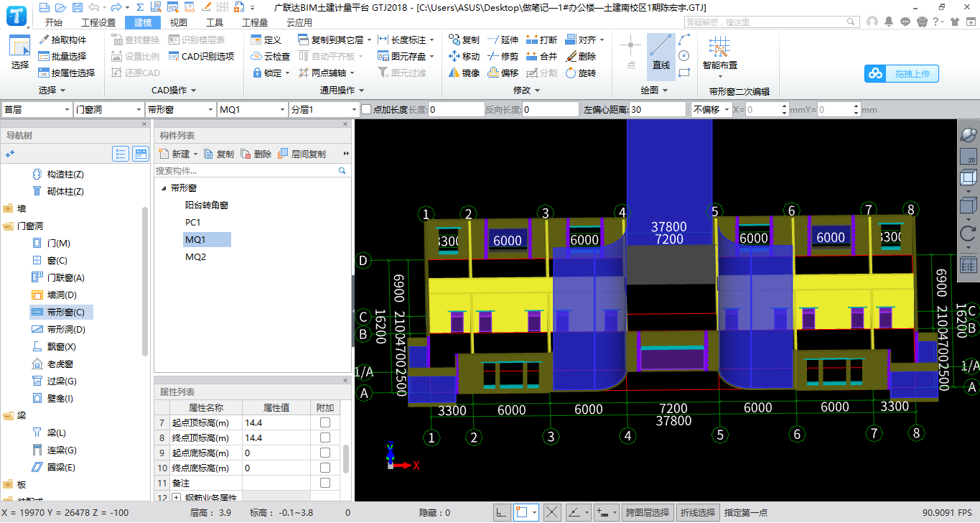Screen dimensions: 980x523
Task: Switch to the 开始 tab
Action: 53,22
